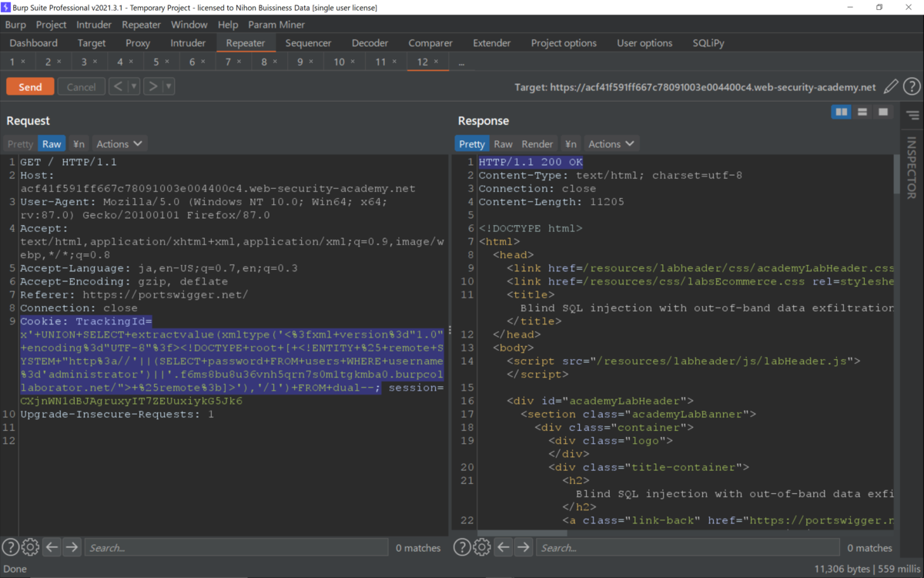Click Content-Length: 11205 response header
The width and height of the screenshot is (924, 578).
[x=551, y=201]
